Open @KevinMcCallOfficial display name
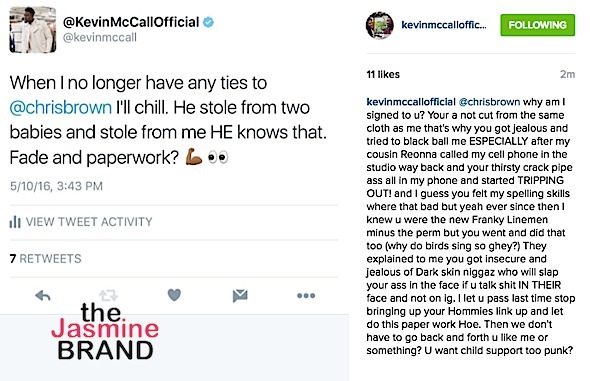 pyautogui.click(x=131, y=22)
